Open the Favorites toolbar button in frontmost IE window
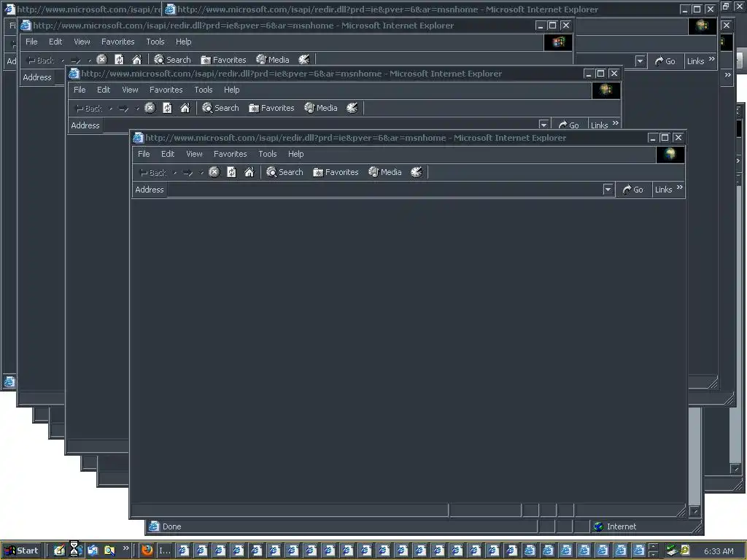The height and width of the screenshot is (560, 747). [x=336, y=172]
